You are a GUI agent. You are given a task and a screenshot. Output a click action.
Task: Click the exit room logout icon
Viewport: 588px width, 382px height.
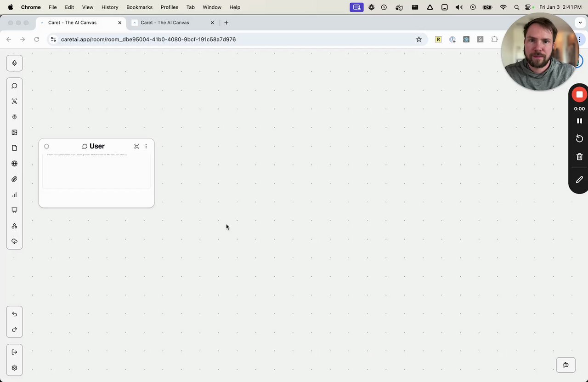click(14, 352)
